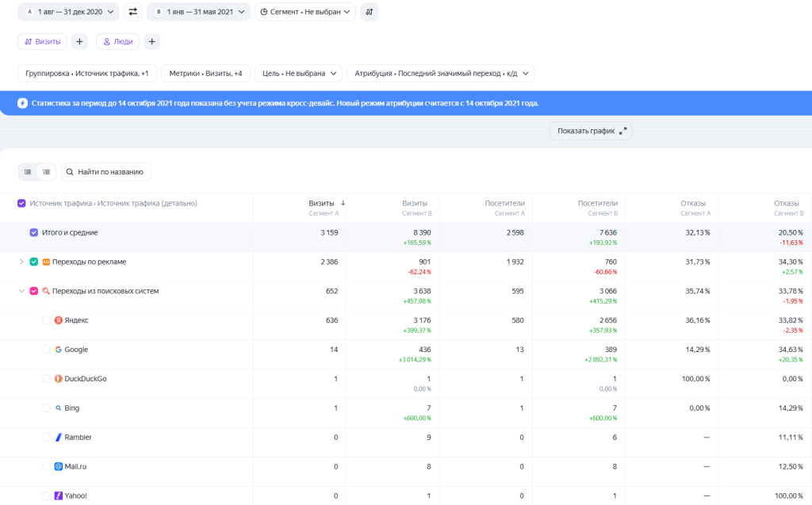Check the DuckDuckGo row checkbox
The height and width of the screenshot is (505, 812).
(x=46, y=379)
